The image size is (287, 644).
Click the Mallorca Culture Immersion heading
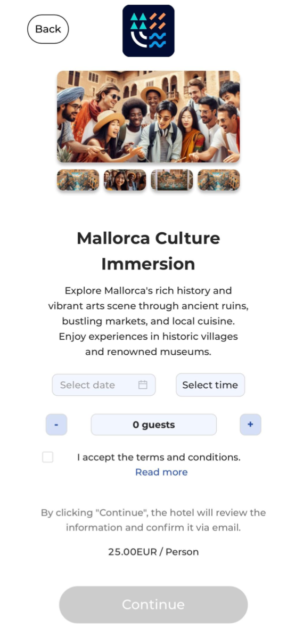point(149,251)
